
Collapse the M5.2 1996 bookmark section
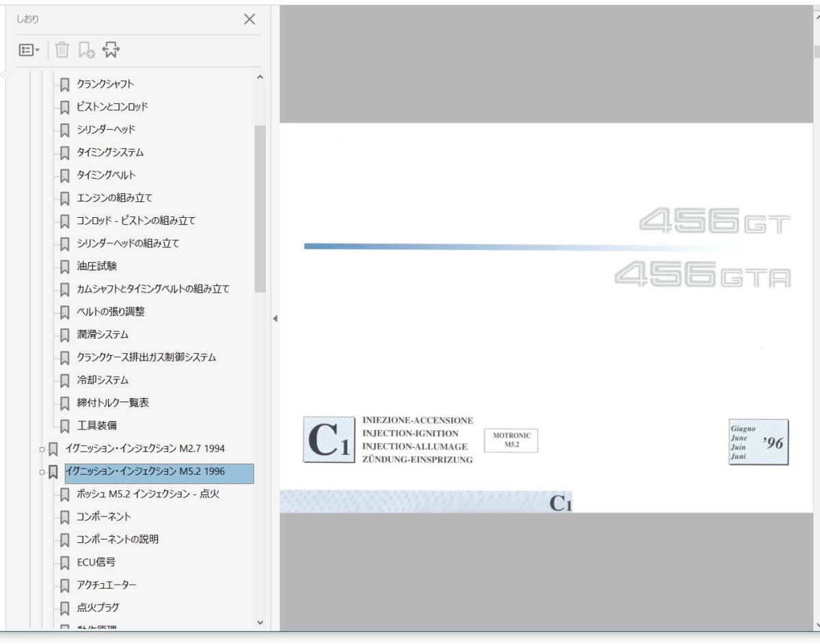42,471
